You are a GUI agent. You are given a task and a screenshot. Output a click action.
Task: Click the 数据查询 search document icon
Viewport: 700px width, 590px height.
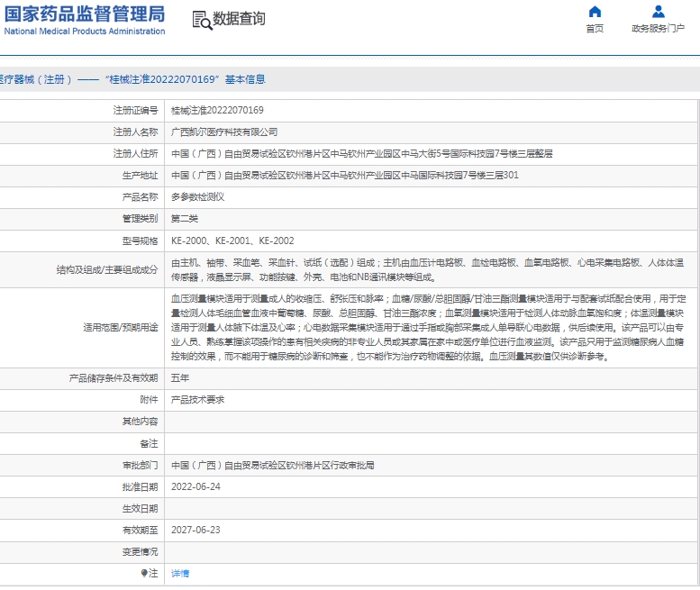(x=202, y=21)
